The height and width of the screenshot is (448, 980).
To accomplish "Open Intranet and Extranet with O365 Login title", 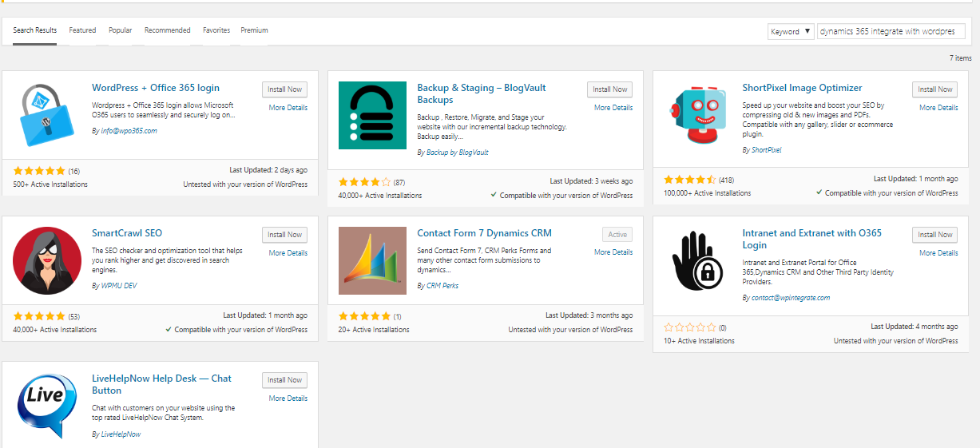I will coord(812,240).
